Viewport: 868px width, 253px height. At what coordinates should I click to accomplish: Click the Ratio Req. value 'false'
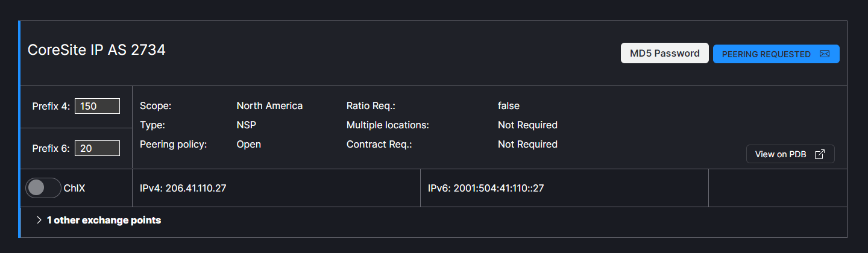[508, 106]
